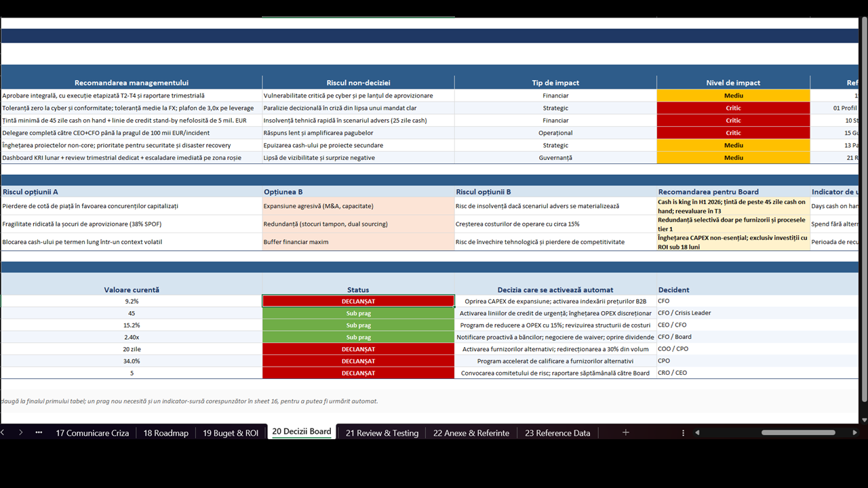This screenshot has width=868, height=488.
Task: Select the Insolvență tehnică rapidă cell
Action: pyautogui.click(x=358, y=120)
